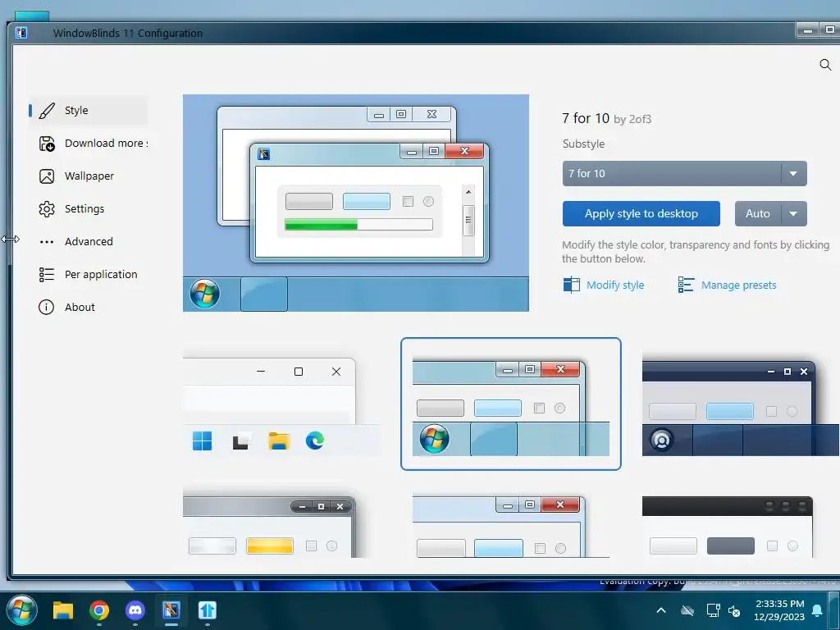Select the Windows 11 style thumbnail
This screenshot has width=840, height=630.
point(282,404)
